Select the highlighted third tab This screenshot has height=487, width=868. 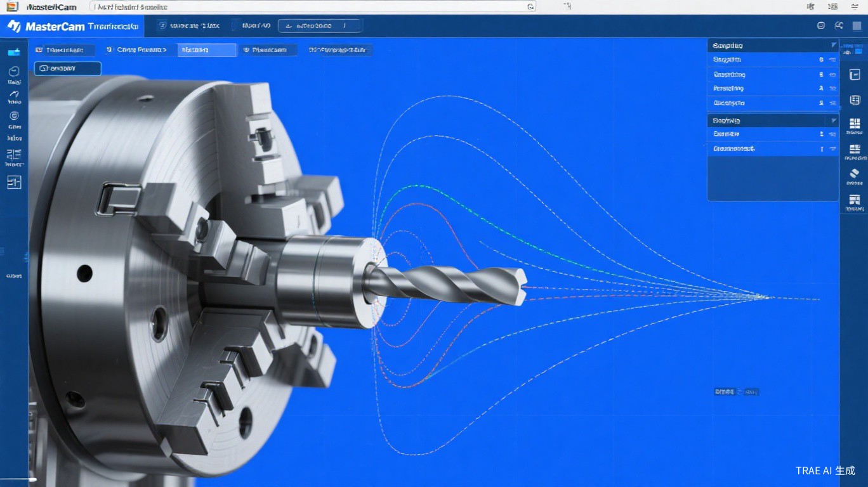207,49
